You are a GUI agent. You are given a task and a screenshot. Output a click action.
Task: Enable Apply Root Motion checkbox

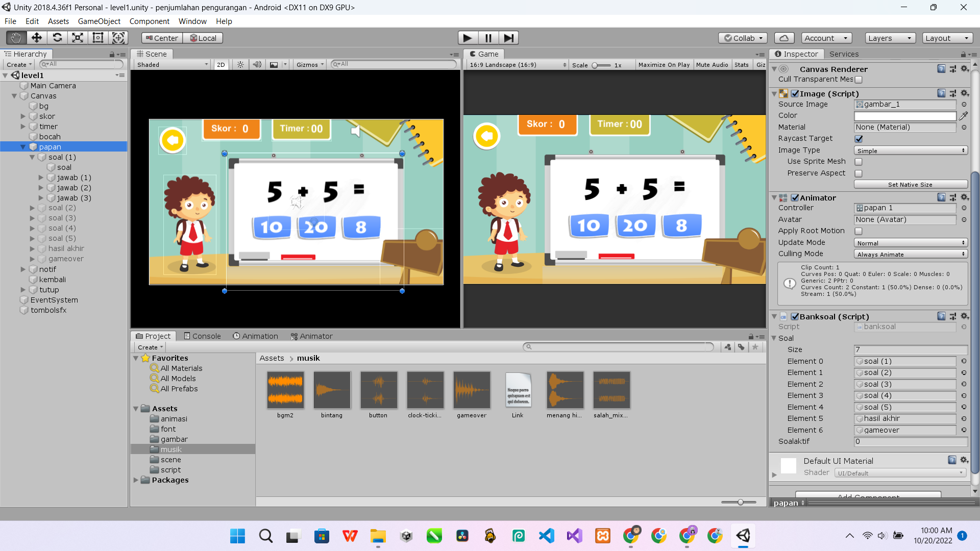pyautogui.click(x=859, y=231)
